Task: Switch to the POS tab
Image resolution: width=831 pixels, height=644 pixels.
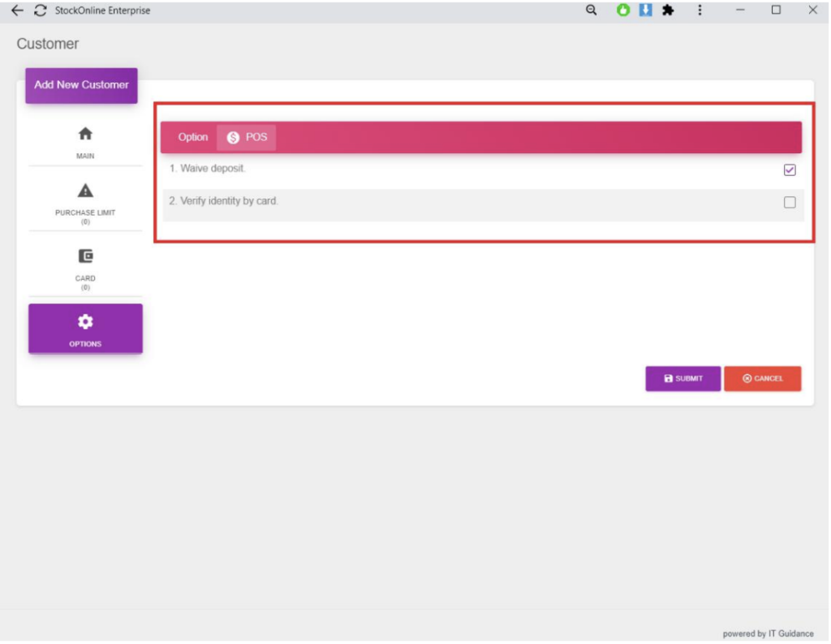Action: 247,138
